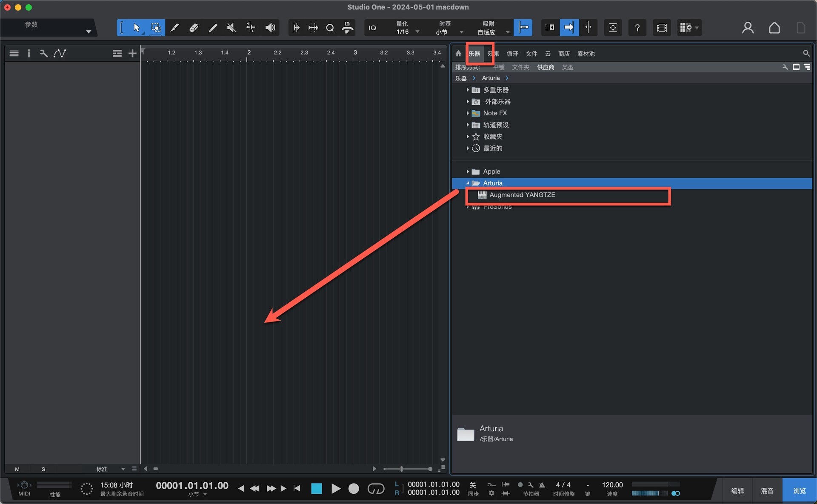Screen dimensions: 817x504
Task: Expand the 多重乐器 folder
Action: [x=468, y=90]
